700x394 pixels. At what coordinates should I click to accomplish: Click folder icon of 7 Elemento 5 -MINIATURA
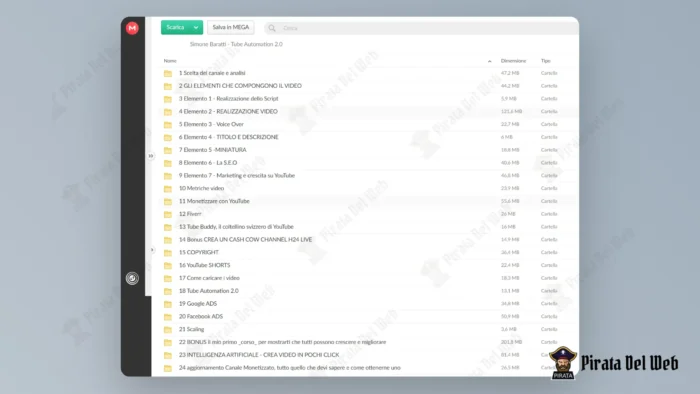pos(168,150)
